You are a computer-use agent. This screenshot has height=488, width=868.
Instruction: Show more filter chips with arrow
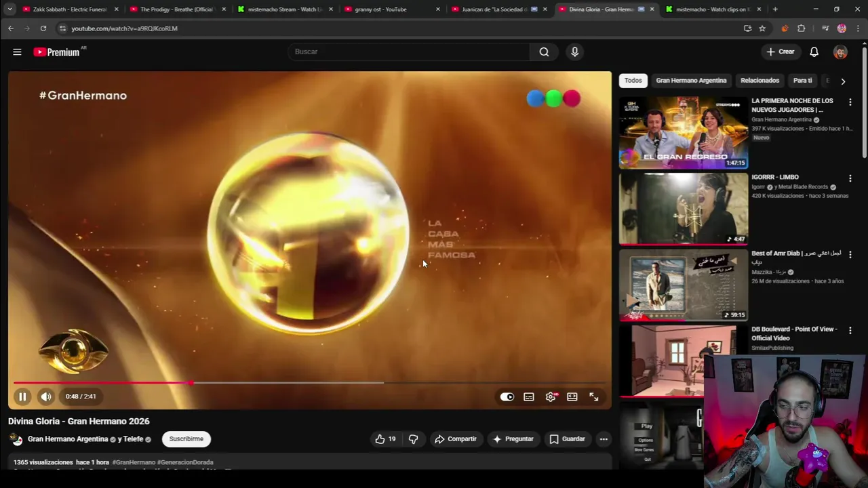click(x=843, y=81)
